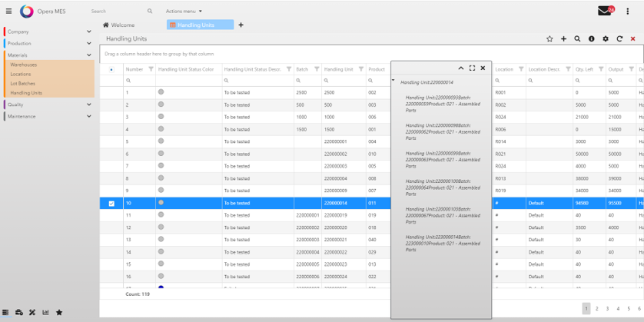Viewport: 644px width, 322px height.
Task: Uncheck the row 10 checkbox
Action: click(111, 204)
